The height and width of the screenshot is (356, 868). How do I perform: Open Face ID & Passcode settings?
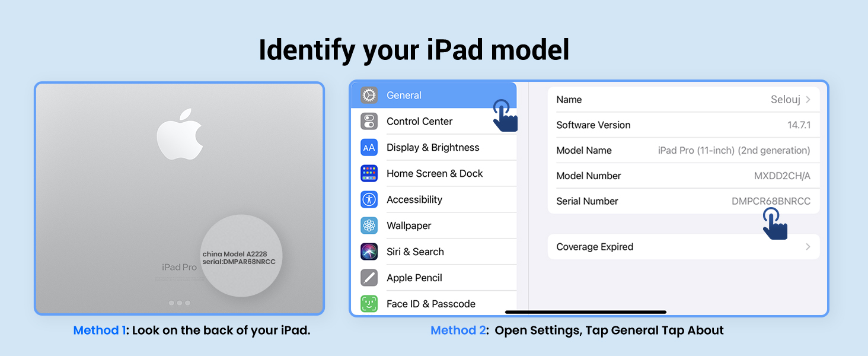click(434, 304)
